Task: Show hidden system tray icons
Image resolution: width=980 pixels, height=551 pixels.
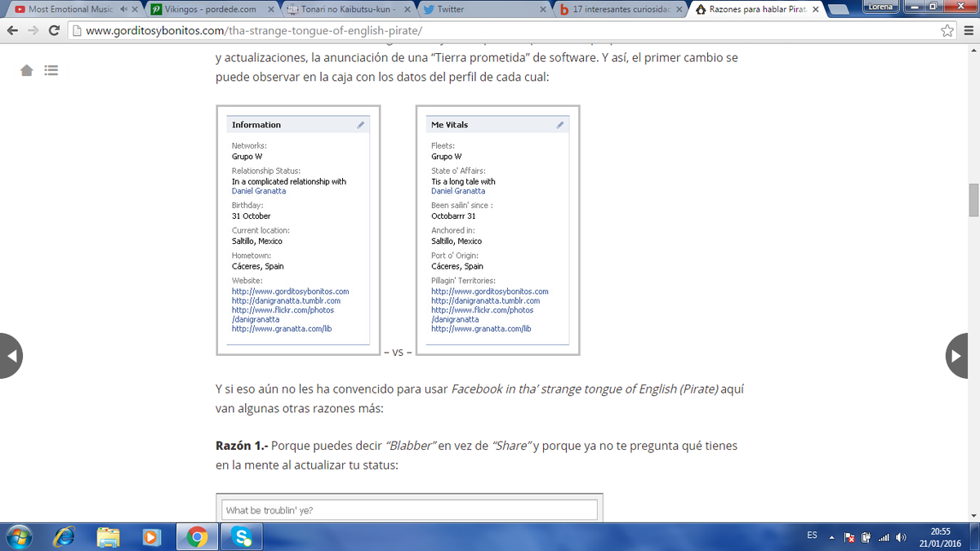Action: (x=833, y=537)
